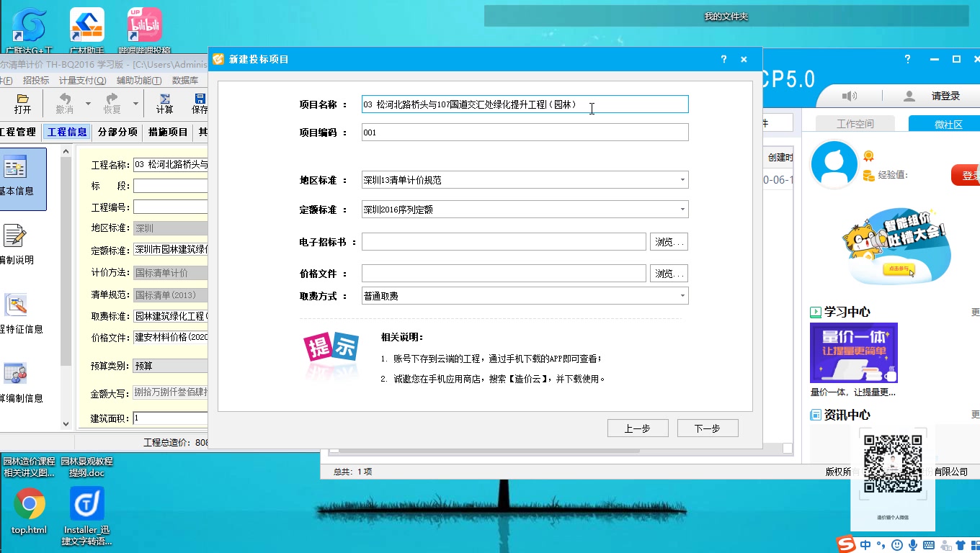Click the Sogou skin t-shirt icon
Image resolution: width=980 pixels, height=553 pixels.
point(961,544)
